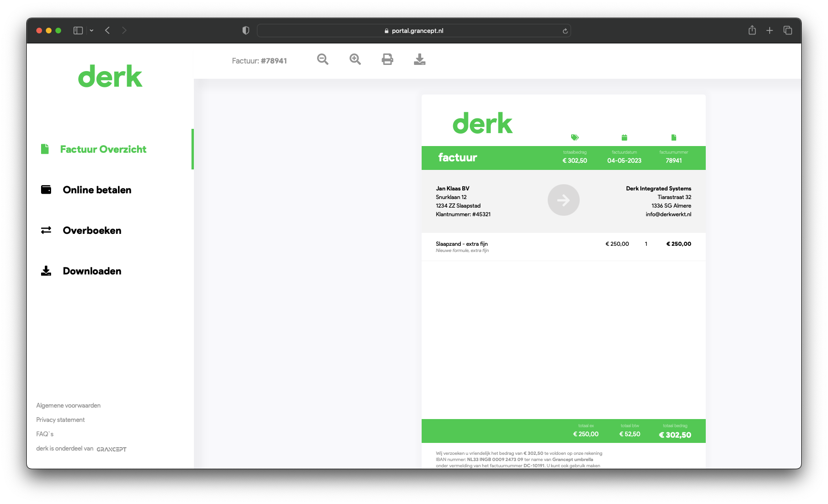828x504 pixels.
Task: Click the Factuur: #78941 header label
Action: pyautogui.click(x=259, y=61)
